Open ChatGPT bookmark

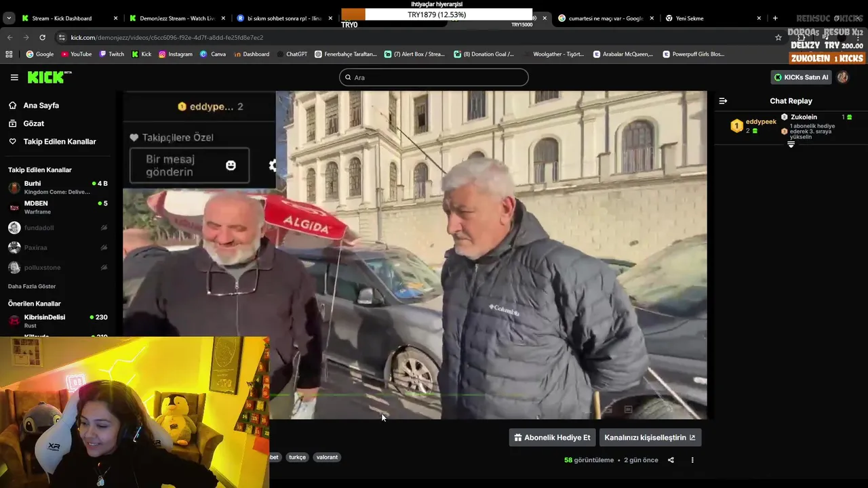(292, 54)
